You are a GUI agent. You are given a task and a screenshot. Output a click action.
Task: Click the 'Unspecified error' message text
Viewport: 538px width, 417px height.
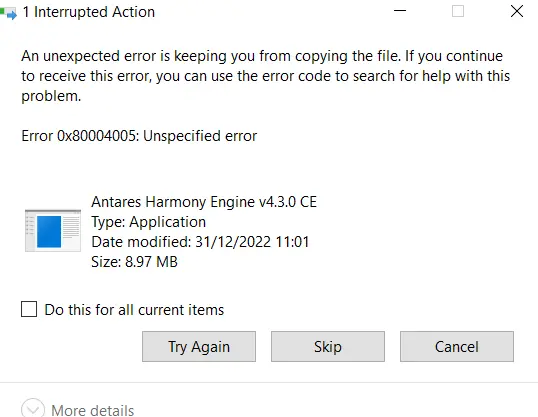pyautogui.click(x=200, y=136)
